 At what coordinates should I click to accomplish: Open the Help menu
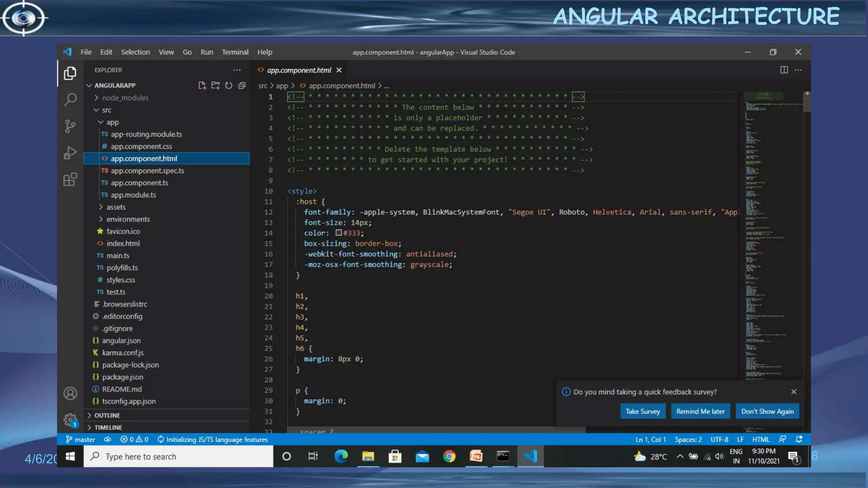point(264,52)
